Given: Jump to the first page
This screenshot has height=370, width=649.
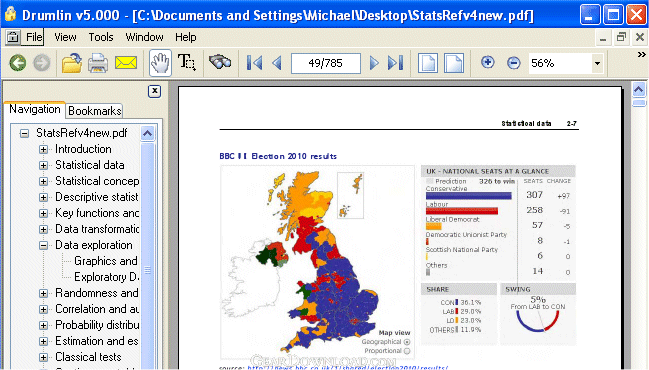Looking at the screenshot, I should pos(254,63).
